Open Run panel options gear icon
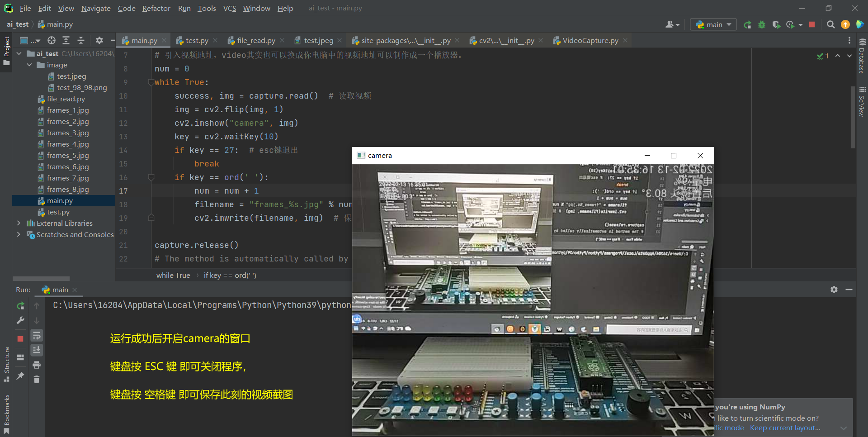868x437 pixels. (x=834, y=290)
